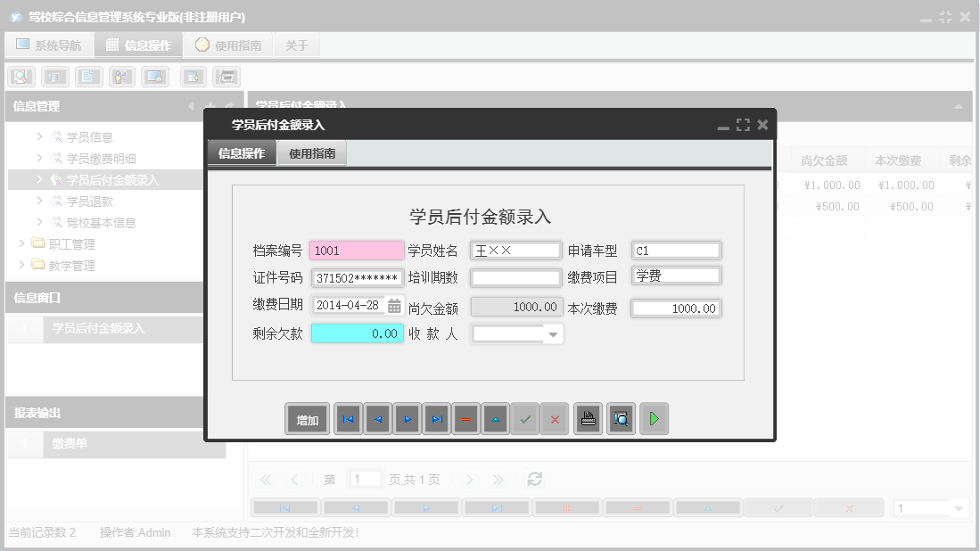Click the 档案编号 input field
This screenshot has height=551, width=980.
pos(357,251)
